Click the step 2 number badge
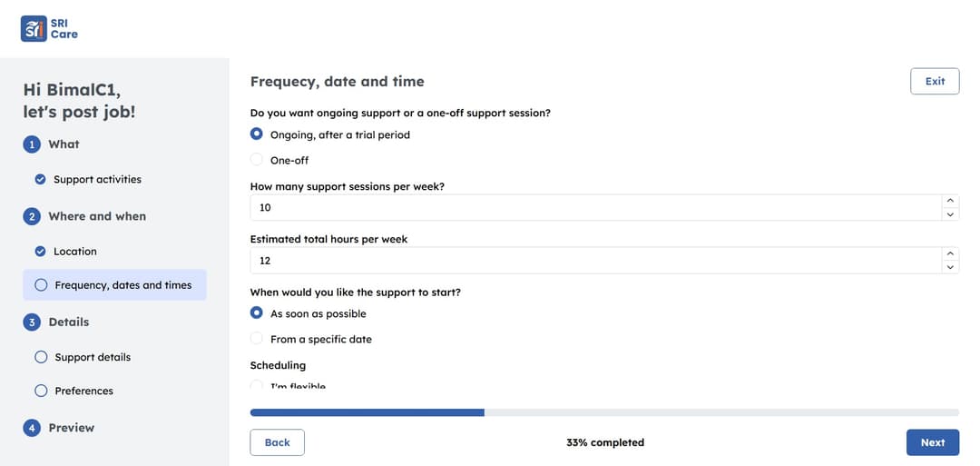This screenshot has height=466, width=980. [32, 216]
